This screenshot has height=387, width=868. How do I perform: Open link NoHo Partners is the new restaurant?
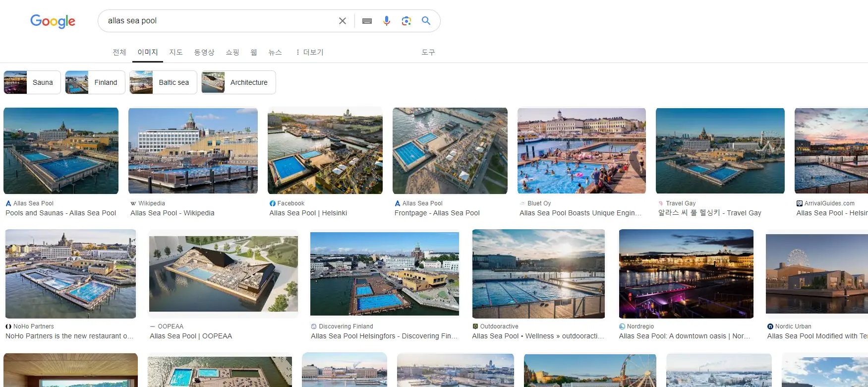coord(69,336)
